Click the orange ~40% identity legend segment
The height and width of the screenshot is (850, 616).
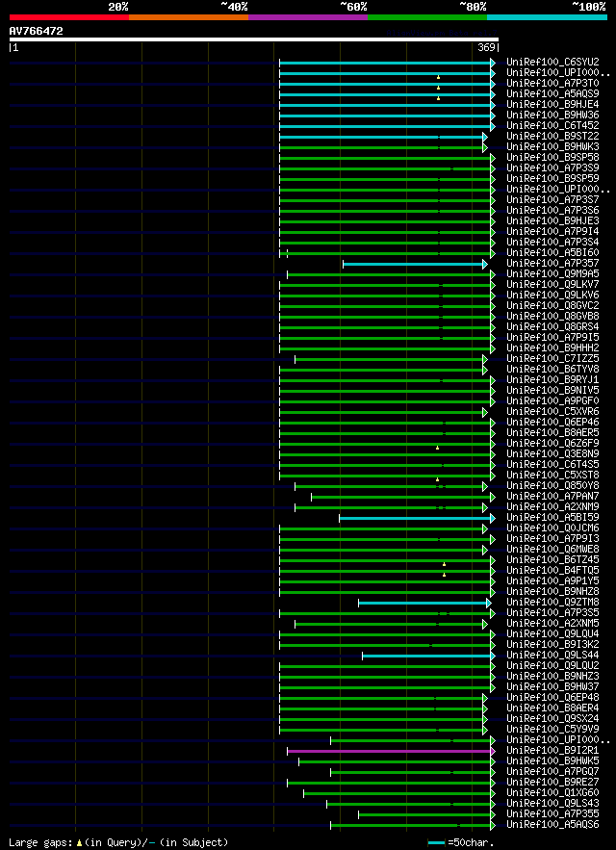(189, 17)
